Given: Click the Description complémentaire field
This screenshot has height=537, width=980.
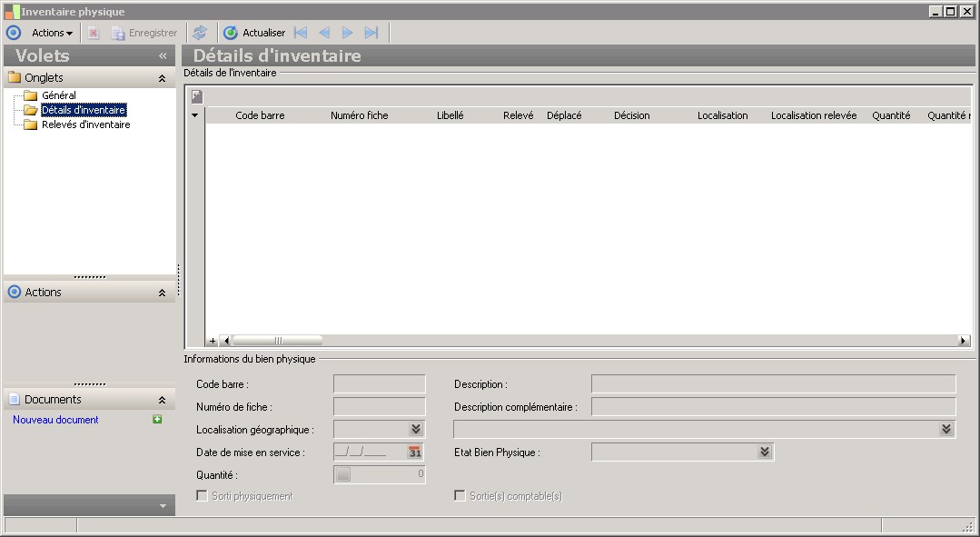Looking at the screenshot, I should (x=774, y=407).
